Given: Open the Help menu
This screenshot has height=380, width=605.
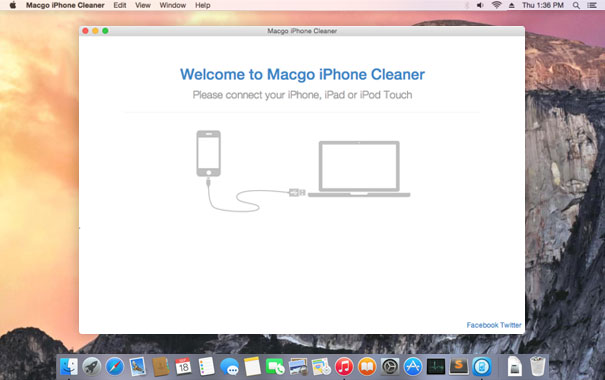Looking at the screenshot, I should pos(203,5).
